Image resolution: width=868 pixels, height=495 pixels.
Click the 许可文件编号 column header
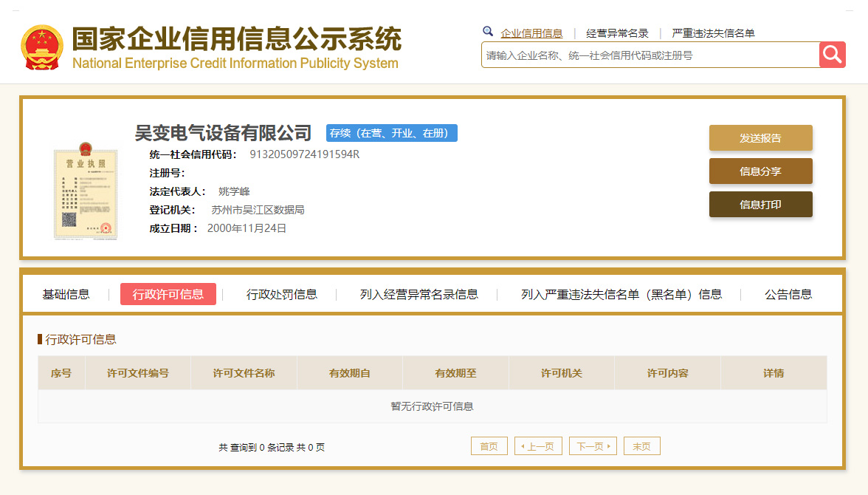coord(138,373)
